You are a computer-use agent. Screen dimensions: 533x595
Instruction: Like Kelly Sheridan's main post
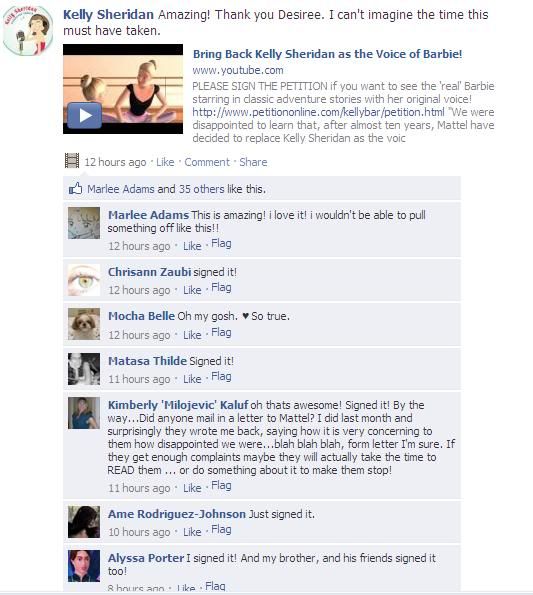pyautogui.click(x=165, y=162)
